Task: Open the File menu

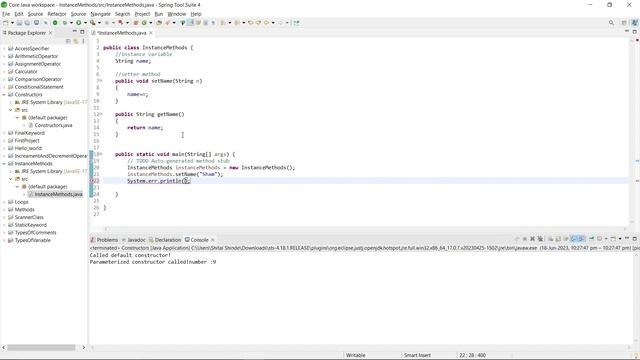Action: (x=6, y=14)
